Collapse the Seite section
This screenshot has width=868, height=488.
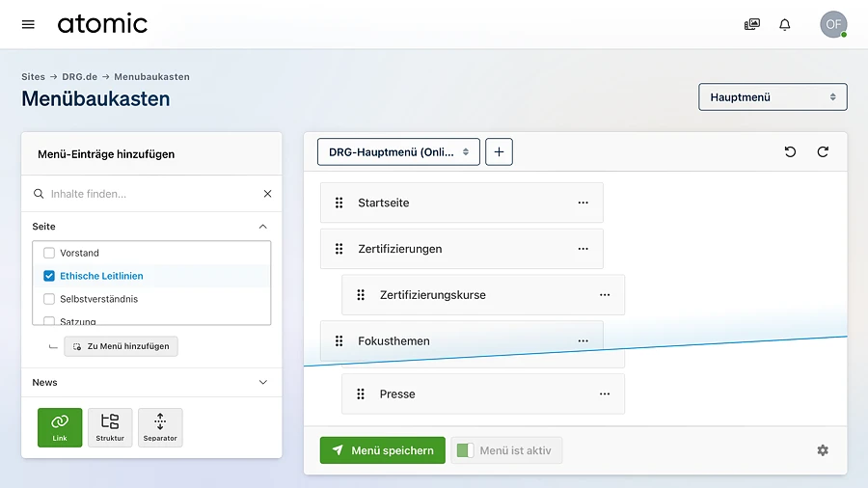[263, 227]
